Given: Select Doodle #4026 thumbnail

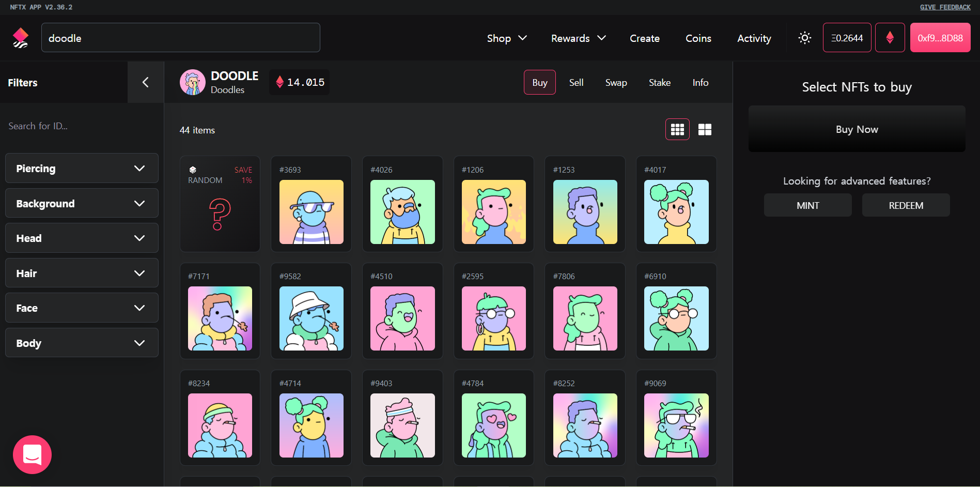Looking at the screenshot, I should click(x=402, y=212).
